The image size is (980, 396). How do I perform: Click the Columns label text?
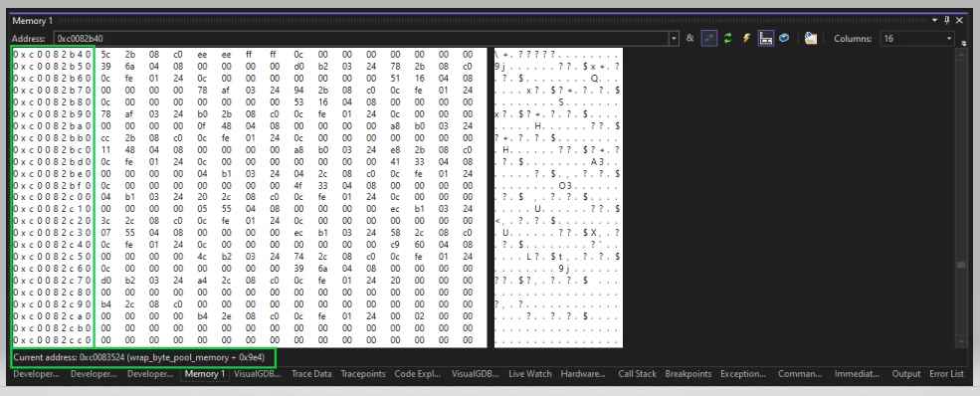point(853,39)
